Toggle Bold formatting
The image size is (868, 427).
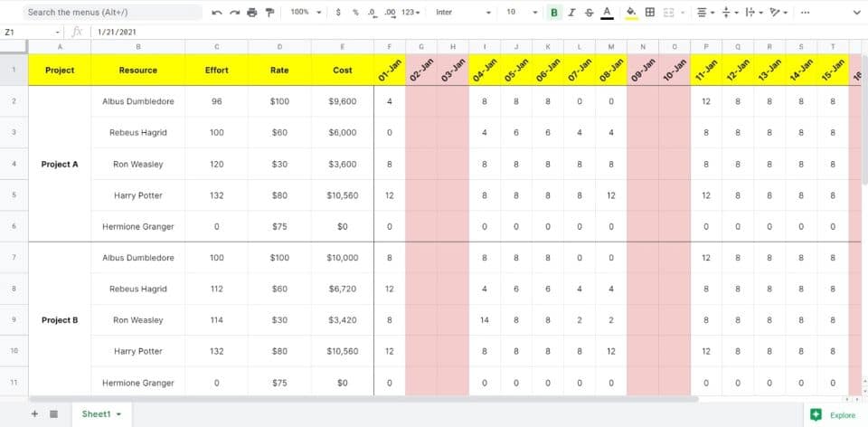pyautogui.click(x=553, y=12)
